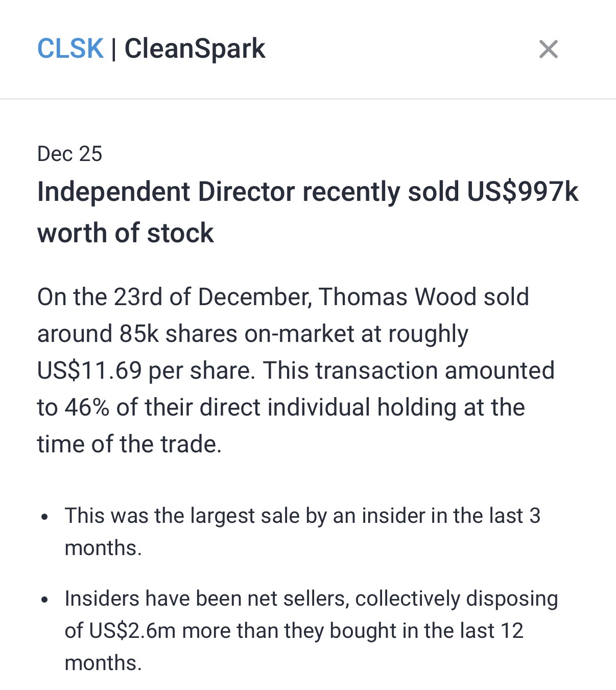Click the second bullet point dot
Image resolution: width=616 pixels, height=690 pixels.
[x=45, y=600]
